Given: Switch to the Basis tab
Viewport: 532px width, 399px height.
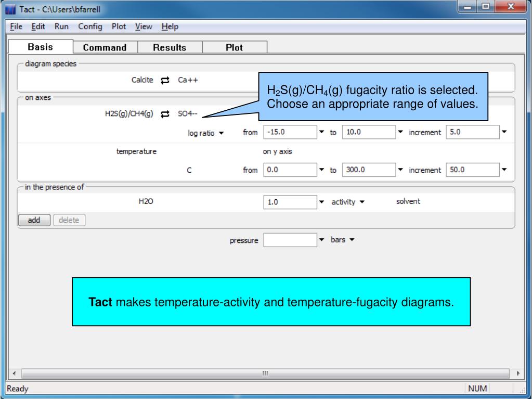Looking at the screenshot, I should tap(41, 47).
